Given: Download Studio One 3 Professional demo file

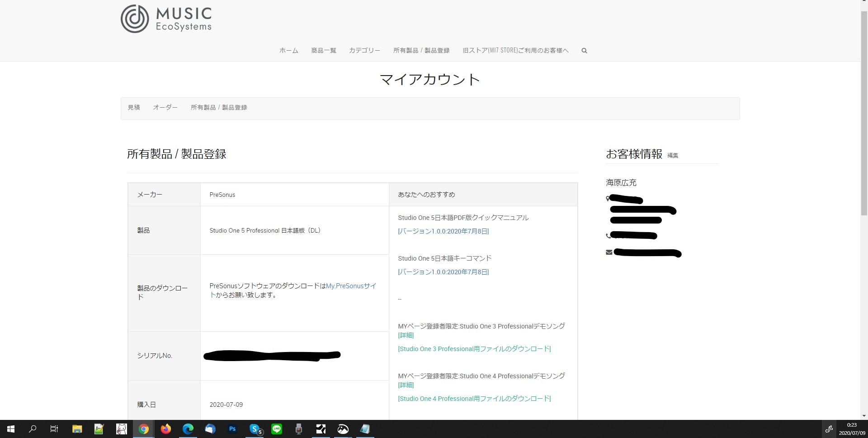Looking at the screenshot, I should click(474, 349).
